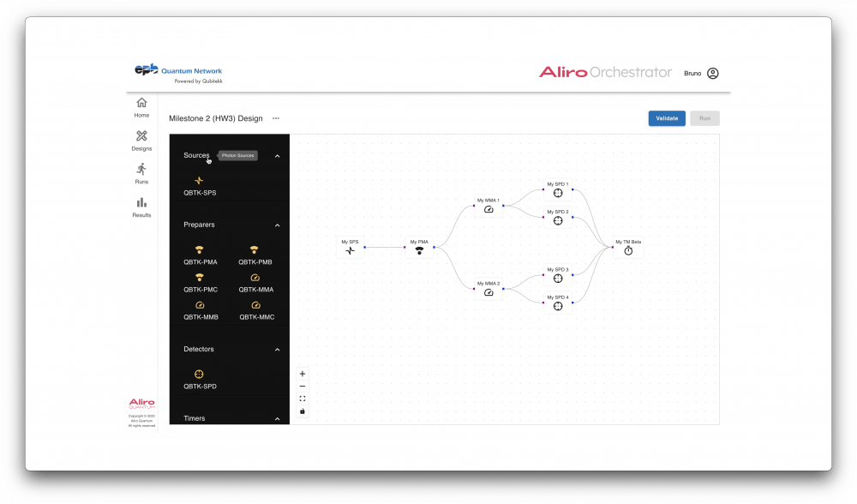857x504 pixels.
Task: Go to Home in the sidebar
Action: (141, 107)
